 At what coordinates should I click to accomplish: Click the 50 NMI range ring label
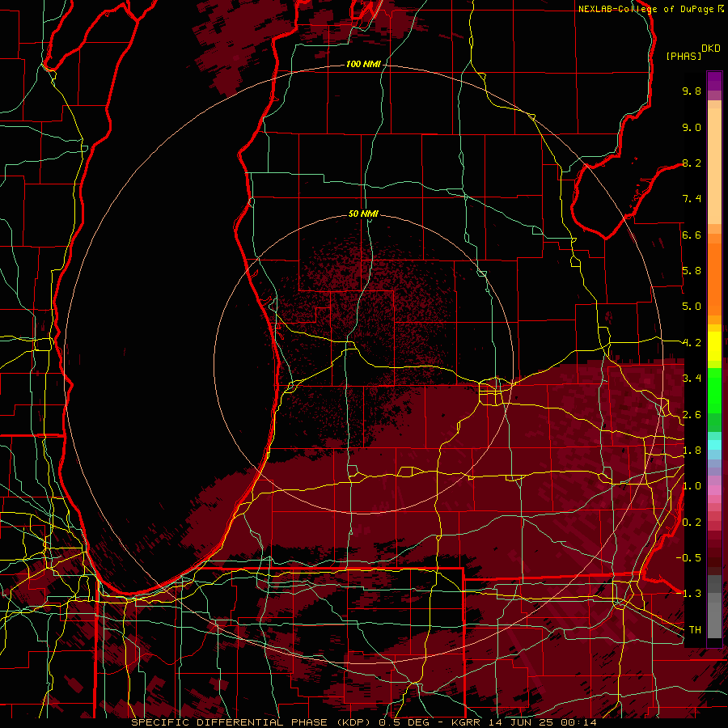(x=363, y=214)
